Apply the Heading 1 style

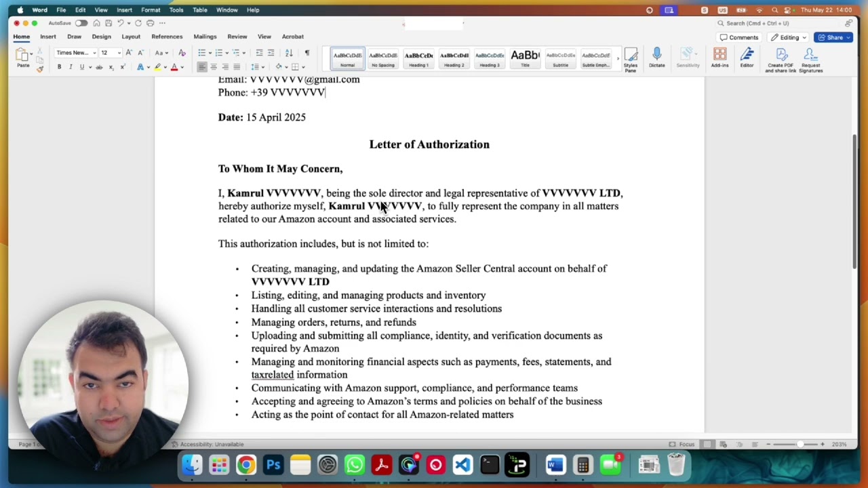point(418,59)
